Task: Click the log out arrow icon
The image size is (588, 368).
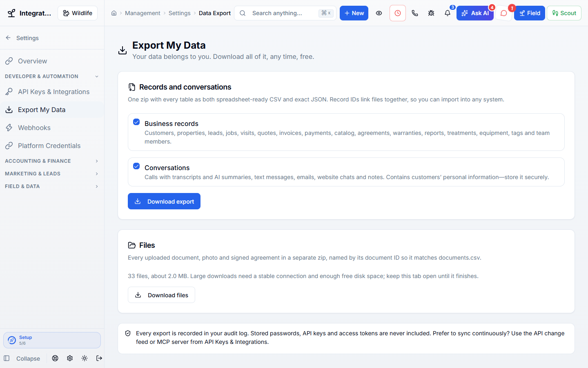Action: pos(99,358)
